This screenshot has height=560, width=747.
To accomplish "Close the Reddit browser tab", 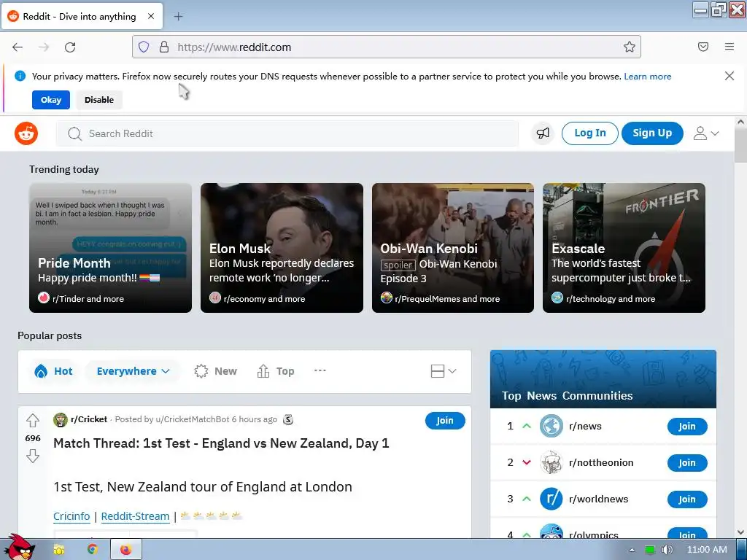I will tap(151, 16).
